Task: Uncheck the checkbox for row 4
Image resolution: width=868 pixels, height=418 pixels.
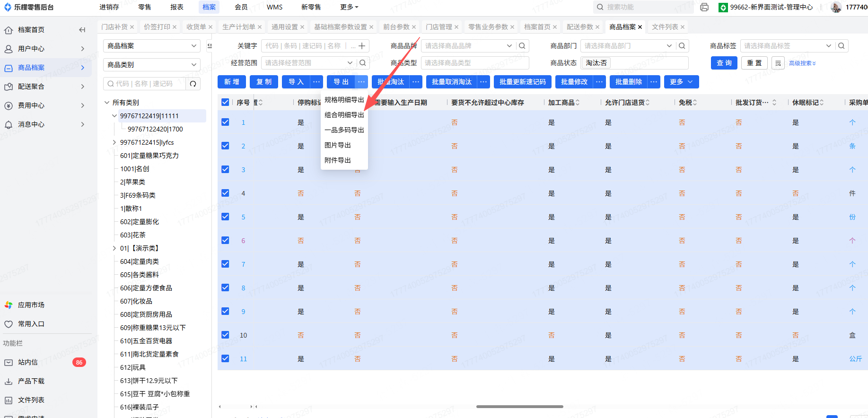Action: coord(225,193)
